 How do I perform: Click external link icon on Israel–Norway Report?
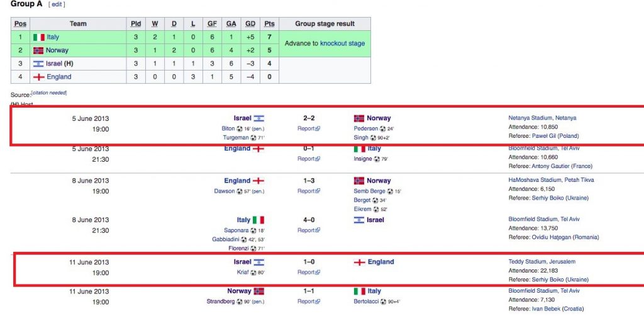[x=318, y=128]
